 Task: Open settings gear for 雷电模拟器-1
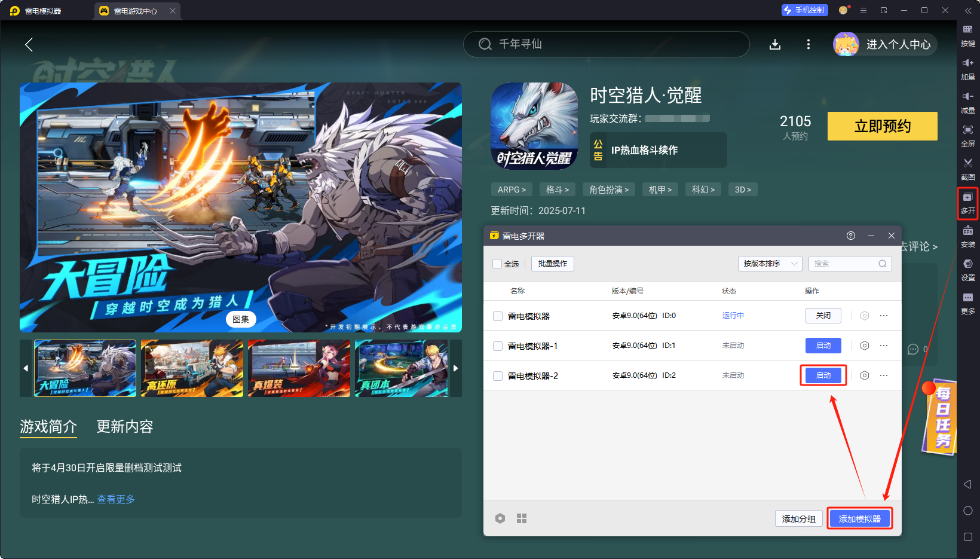tap(865, 346)
